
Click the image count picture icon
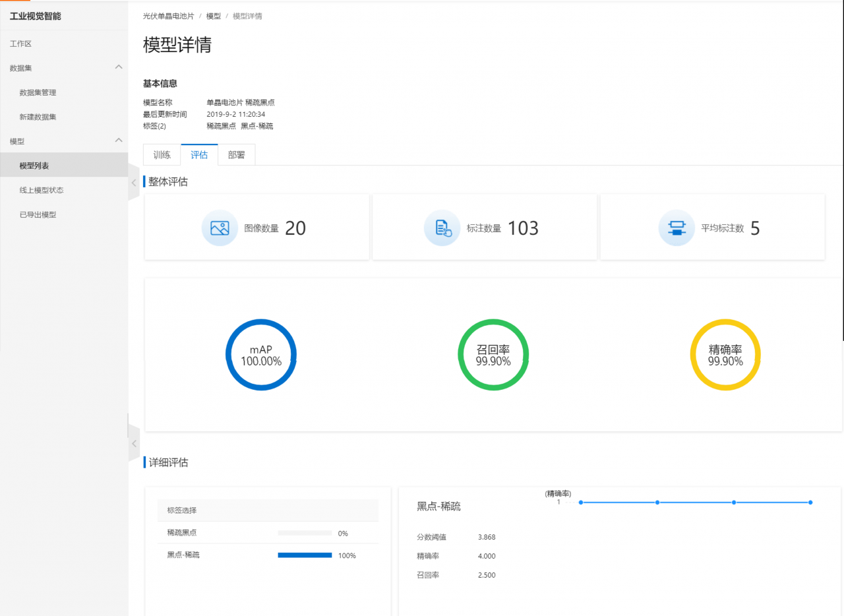click(220, 228)
